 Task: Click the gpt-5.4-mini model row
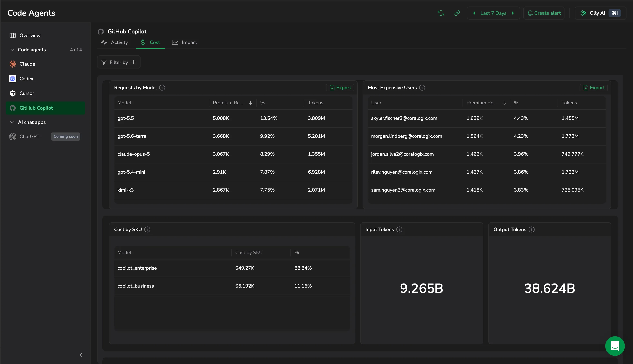233,172
